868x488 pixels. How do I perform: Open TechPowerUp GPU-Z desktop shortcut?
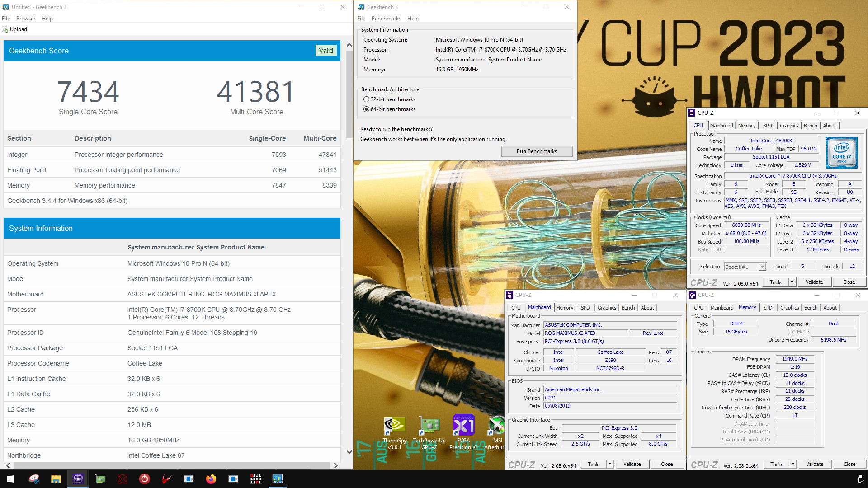(x=429, y=433)
